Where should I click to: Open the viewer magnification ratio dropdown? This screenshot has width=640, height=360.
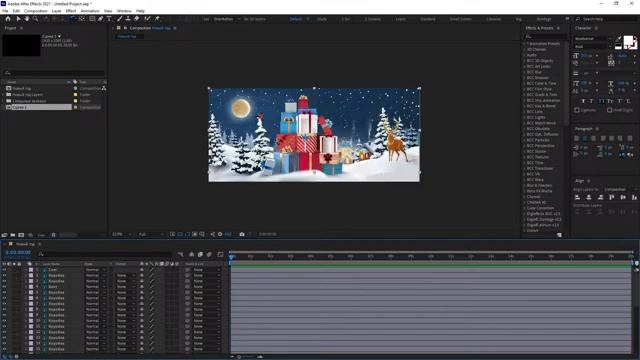122,234
